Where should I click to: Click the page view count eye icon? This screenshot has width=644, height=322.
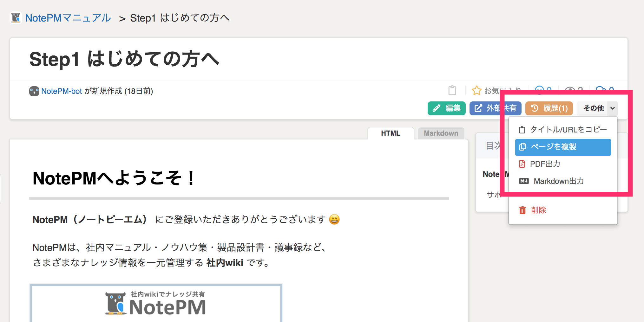point(570,89)
